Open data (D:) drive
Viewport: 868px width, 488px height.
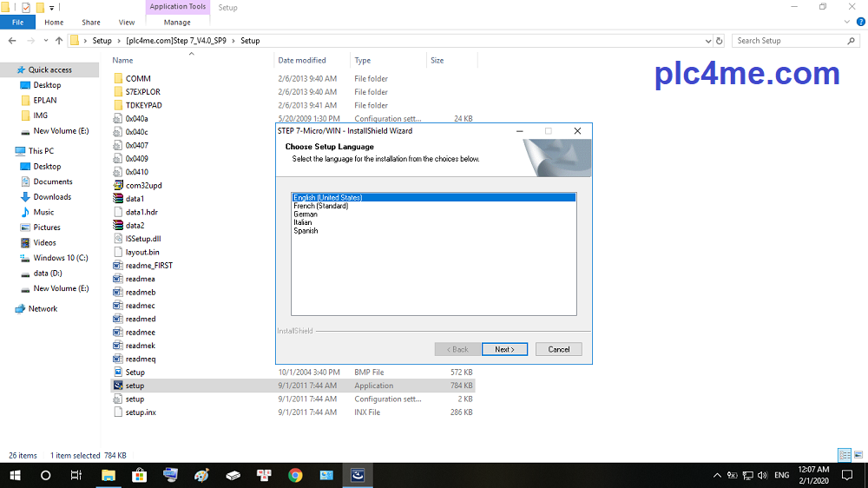(48, 273)
